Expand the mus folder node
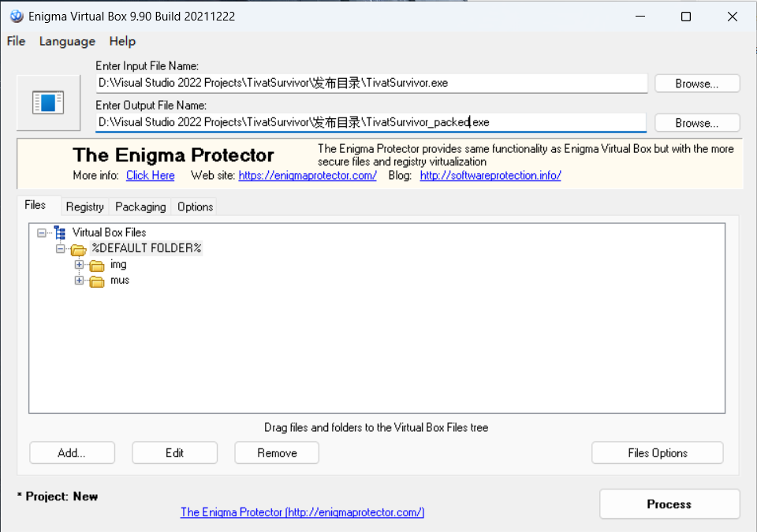 pos(79,281)
